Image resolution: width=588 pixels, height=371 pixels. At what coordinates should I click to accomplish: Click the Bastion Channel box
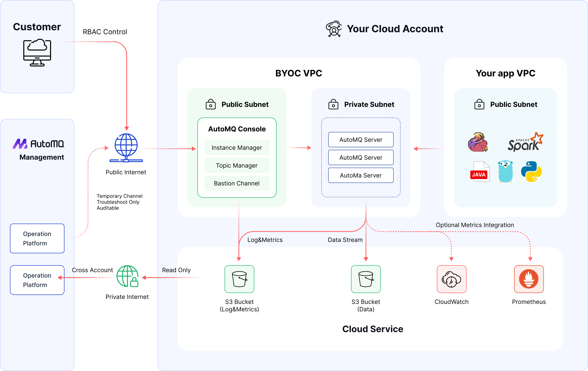click(x=237, y=183)
